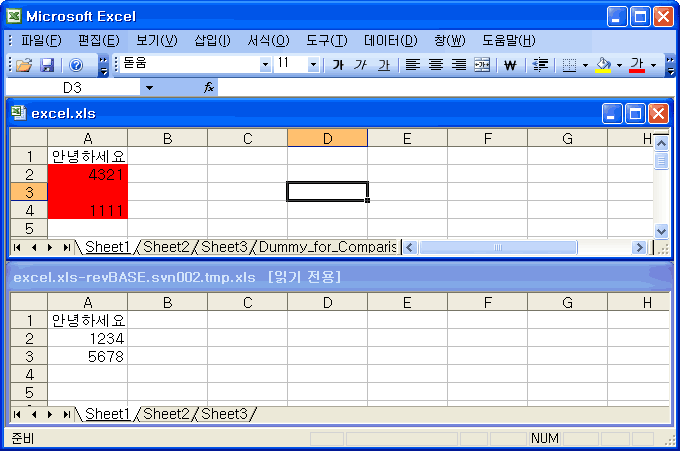Image resolution: width=681 pixels, height=452 pixels.
Task: Expand the Name Box dropdown arrow
Action: pyautogui.click(x=149, y=88)
